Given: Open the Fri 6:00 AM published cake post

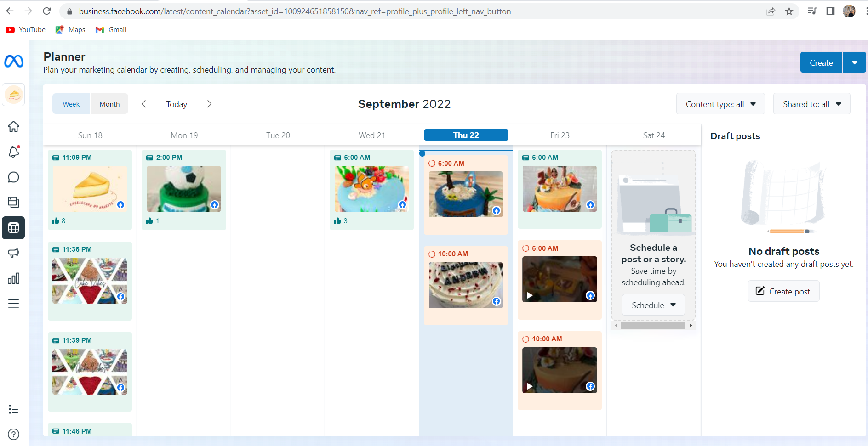Looking at the screenshot, I should [560, 189].
